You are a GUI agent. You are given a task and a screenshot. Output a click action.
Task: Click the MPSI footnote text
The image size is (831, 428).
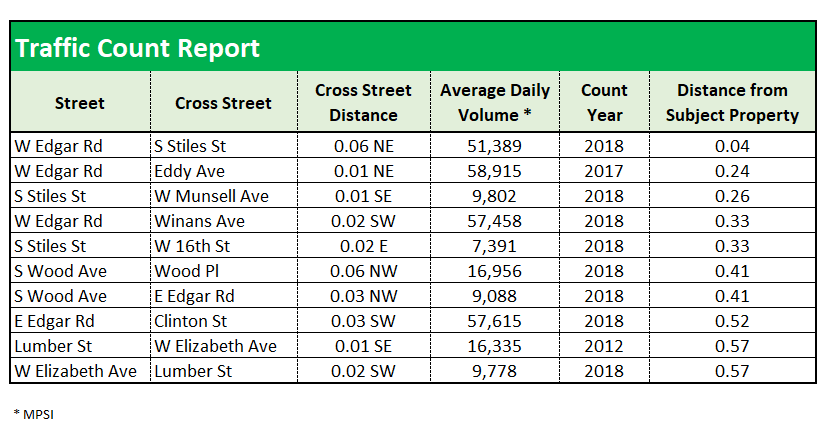tap(33, 413)
